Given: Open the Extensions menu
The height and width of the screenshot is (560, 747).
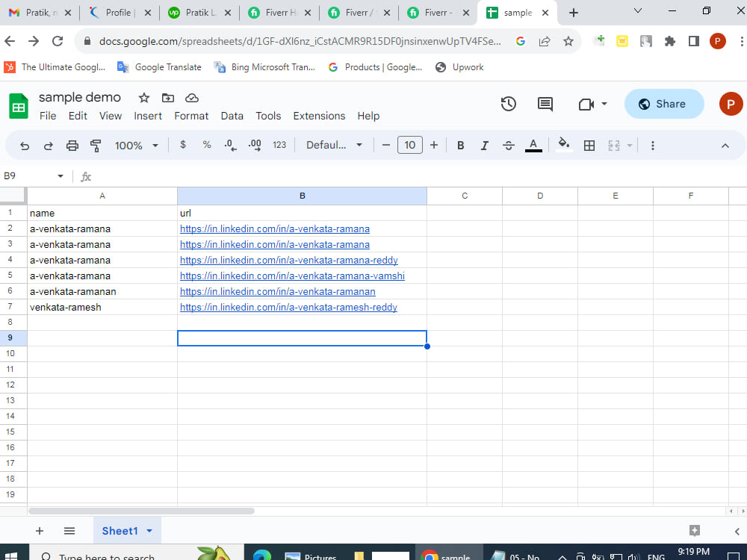Looking at the screenshot, I should click(319, 116).
